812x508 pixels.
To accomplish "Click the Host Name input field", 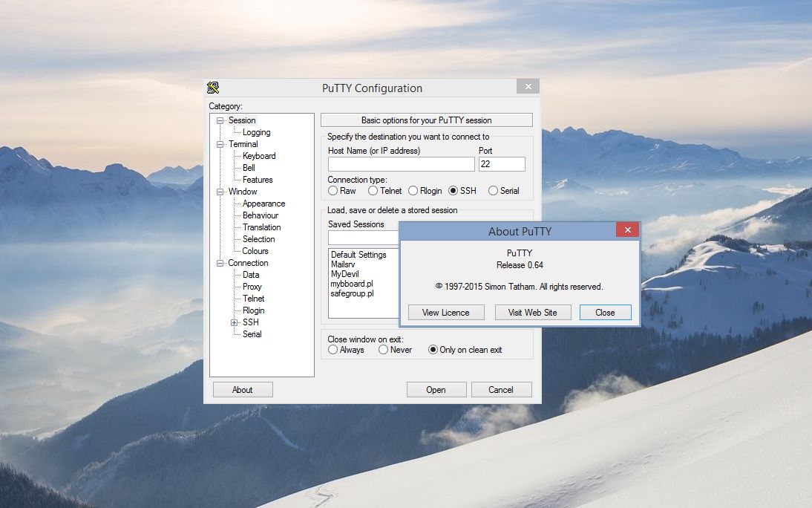I will pos(402,164).
